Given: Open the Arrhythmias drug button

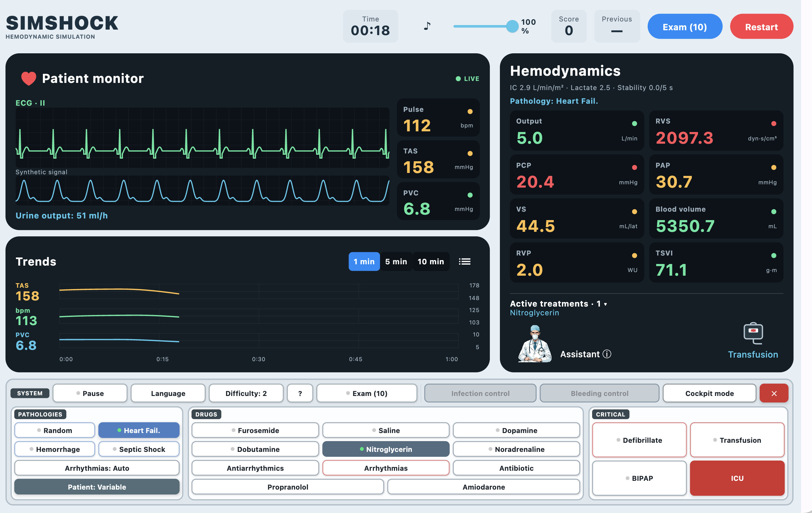Looking at the screenshot, I should (386, 468).
